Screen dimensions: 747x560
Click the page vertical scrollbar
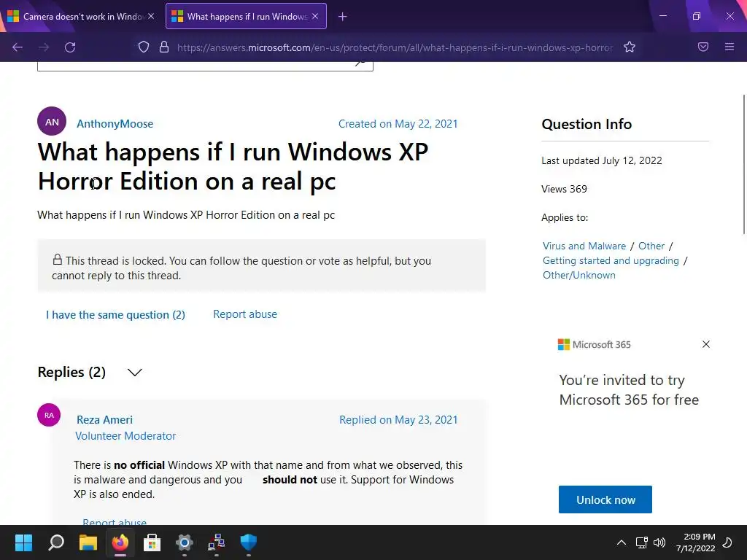point(743,164)
